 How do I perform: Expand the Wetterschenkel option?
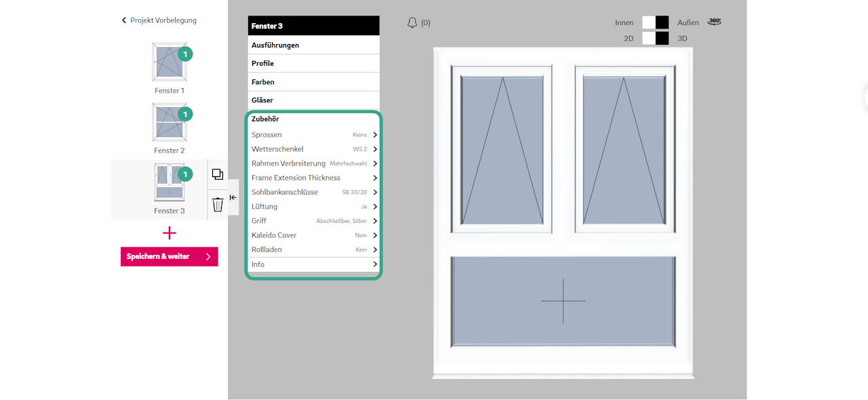click(313, 149)
